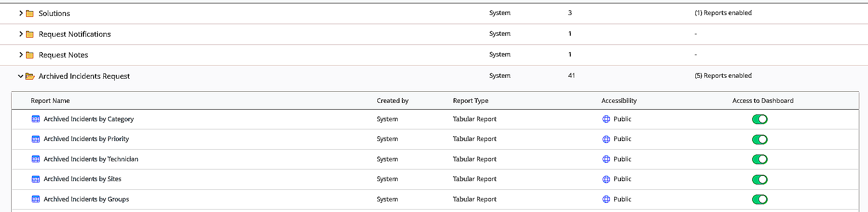Viewport: 868px width, 212px height.
Task: Open the Archived Incidents by Groups report
Action: (86, 199)
